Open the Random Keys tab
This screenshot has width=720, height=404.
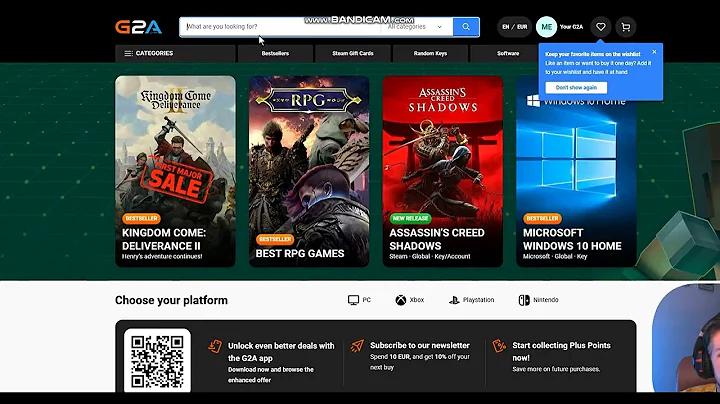click(430, 53)
